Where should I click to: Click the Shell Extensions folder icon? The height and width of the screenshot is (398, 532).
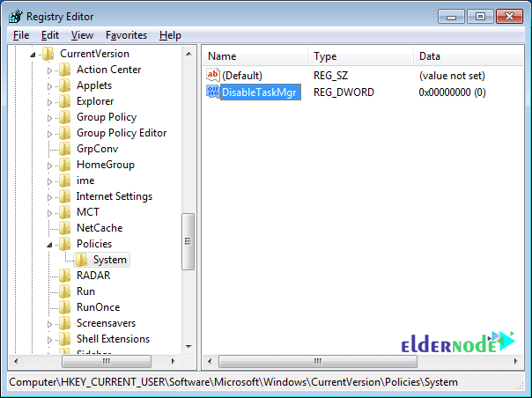pos(64,339)
